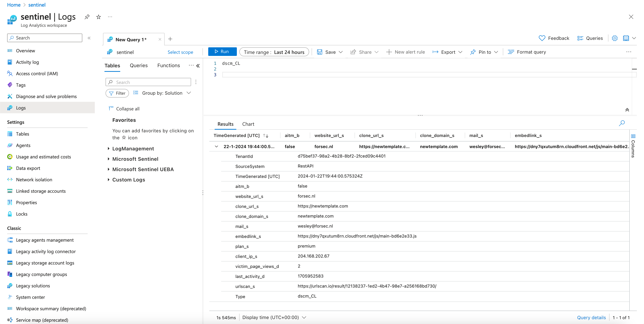The image size is (644, 324).
Task: Click the Feedback heart icon
Action: [x=542, y=38]
